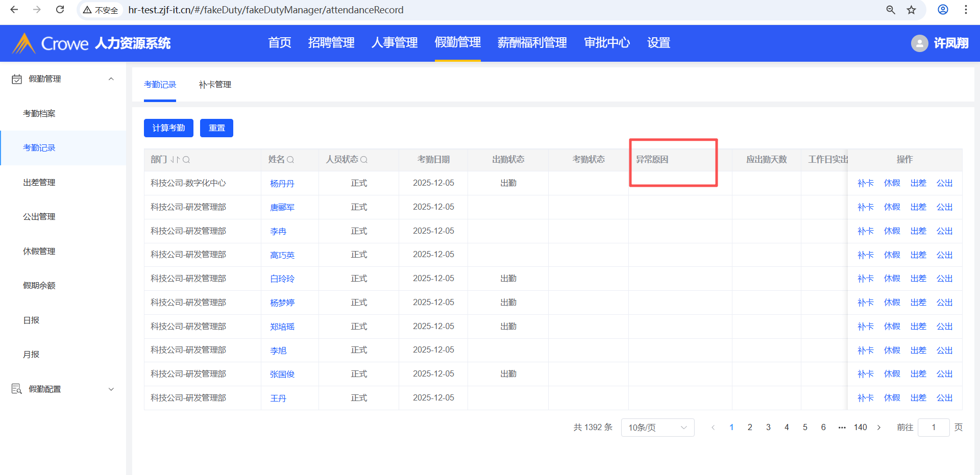
Task: Click the browser reload icon
Action: pos(60,10)
